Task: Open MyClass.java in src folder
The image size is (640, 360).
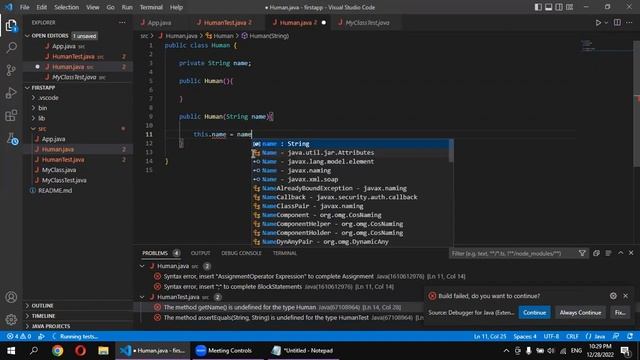Action: (59, 170)
